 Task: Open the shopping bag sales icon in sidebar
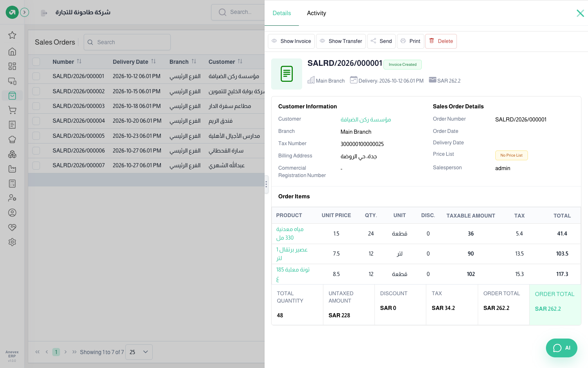[x=12, y=95]
